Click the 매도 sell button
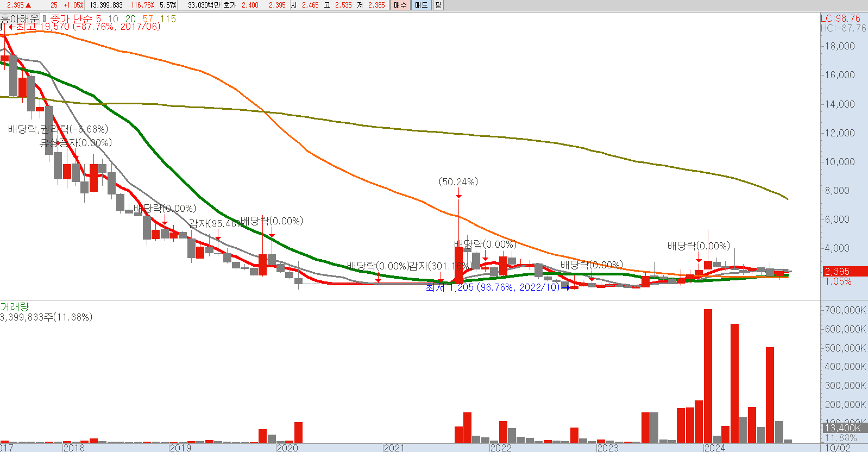Screen dimensions: 868x452 [421, 5]
